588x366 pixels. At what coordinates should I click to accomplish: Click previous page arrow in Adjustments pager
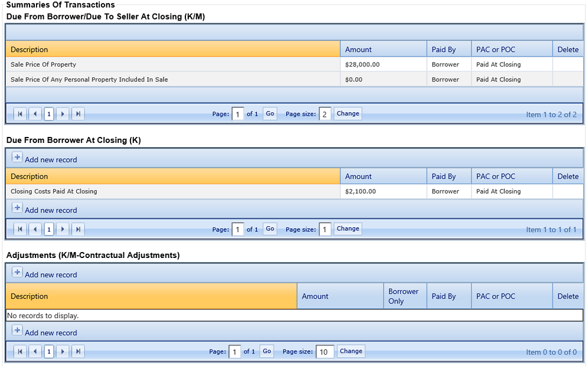34,351
